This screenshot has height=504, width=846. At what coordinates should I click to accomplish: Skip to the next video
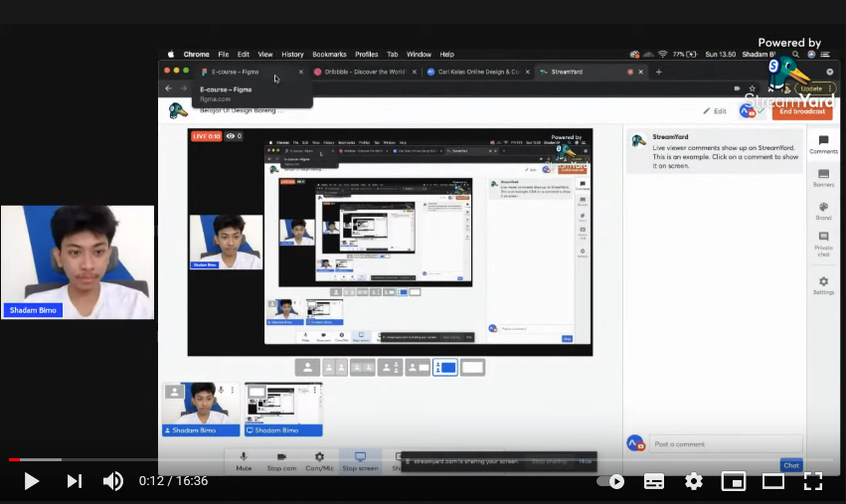click(x=74, y=481)
